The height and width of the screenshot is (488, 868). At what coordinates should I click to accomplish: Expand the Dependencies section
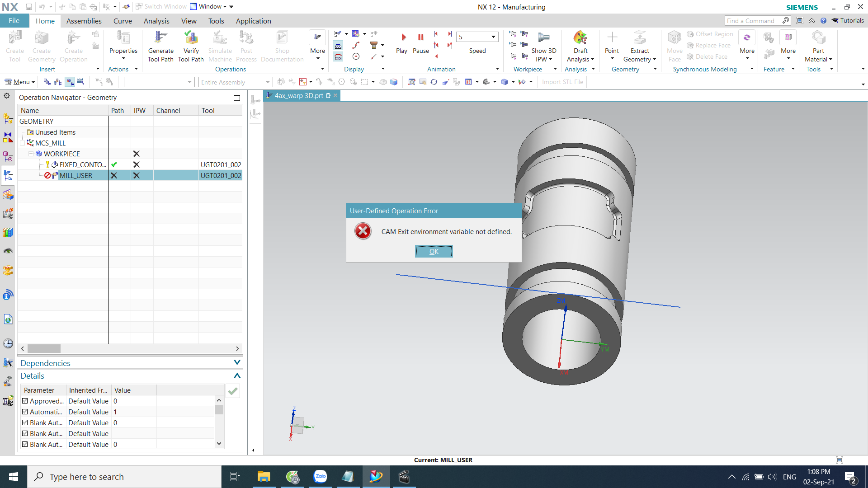pyautogui.click(x=237, y=363)
